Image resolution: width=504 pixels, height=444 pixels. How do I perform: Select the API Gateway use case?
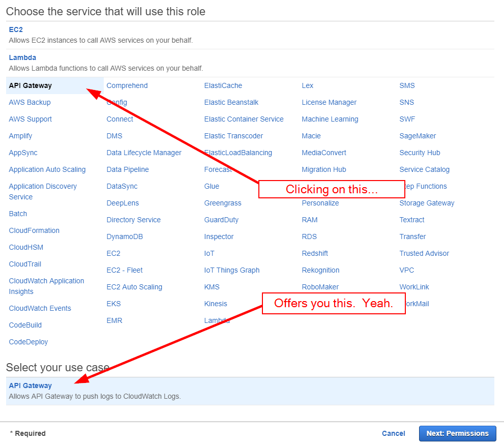coord(30,386)
